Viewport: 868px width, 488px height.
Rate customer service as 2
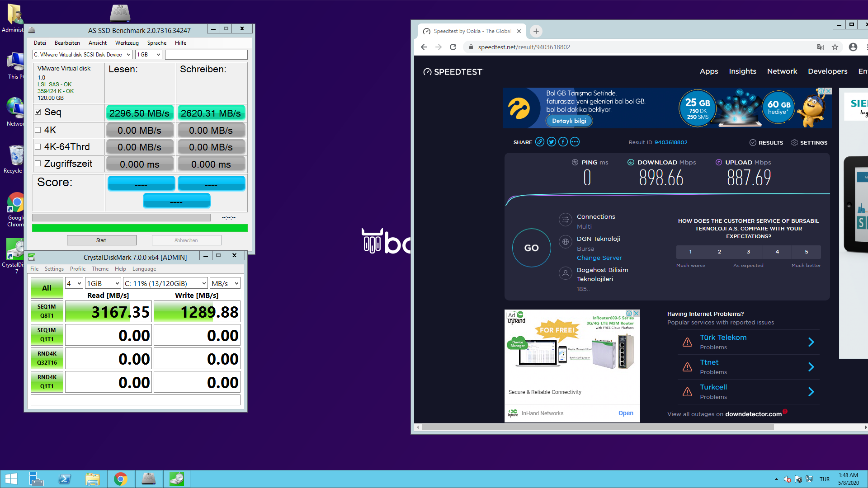[x=719, y=252]
